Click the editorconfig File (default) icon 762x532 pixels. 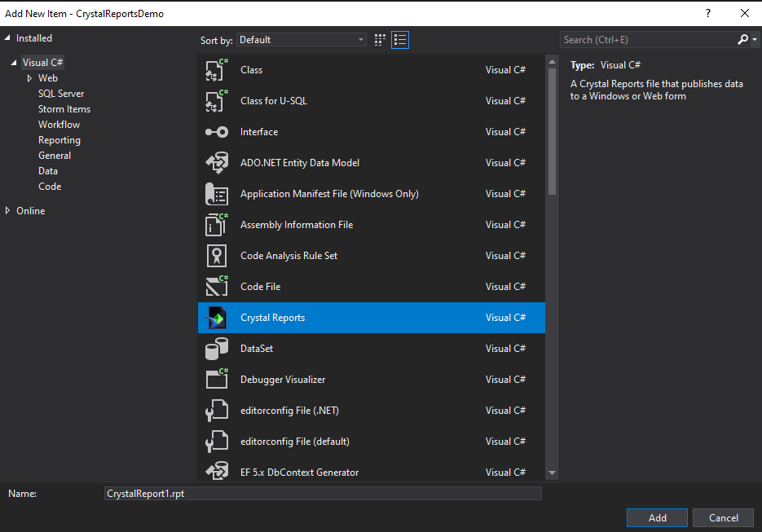pyautogui.click(x=217, y=442)
